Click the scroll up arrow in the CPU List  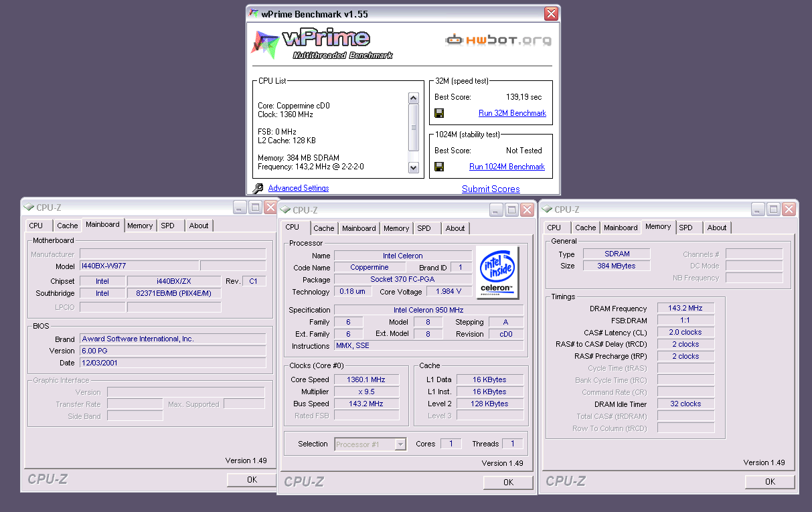pos(413,98)
